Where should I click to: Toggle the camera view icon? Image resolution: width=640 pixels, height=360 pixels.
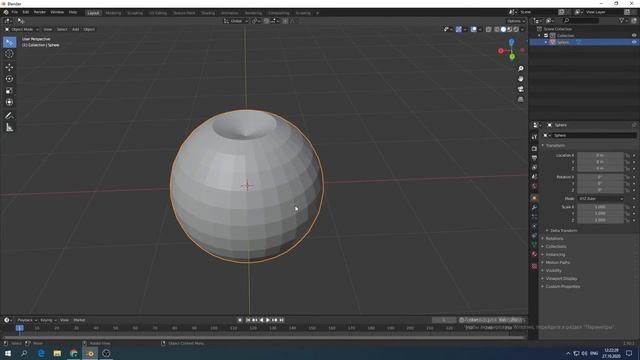(520, 89)
